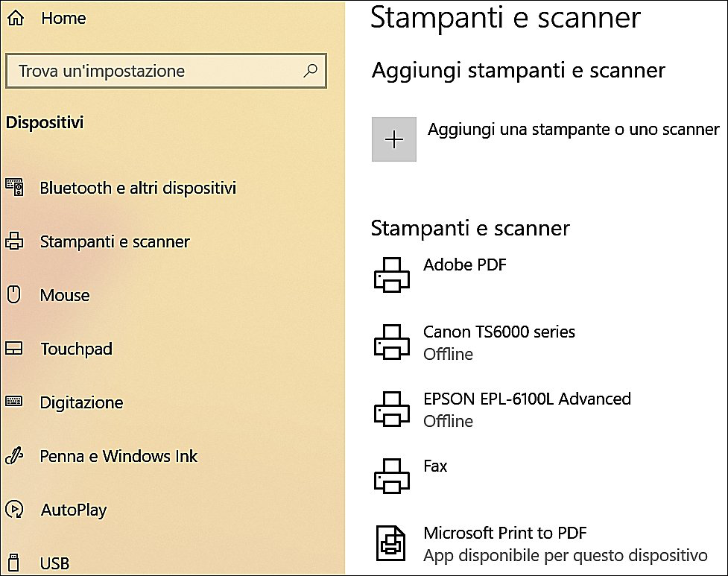Image resolution: width=728 pixels, height=576 pixels.
Task: Click the Microsoft Print to PDF icon
Action: pos(390,543)
